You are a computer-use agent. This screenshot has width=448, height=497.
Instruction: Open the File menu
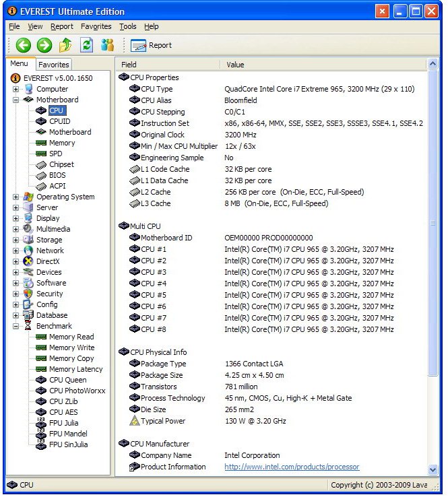[x=14, y=27]
